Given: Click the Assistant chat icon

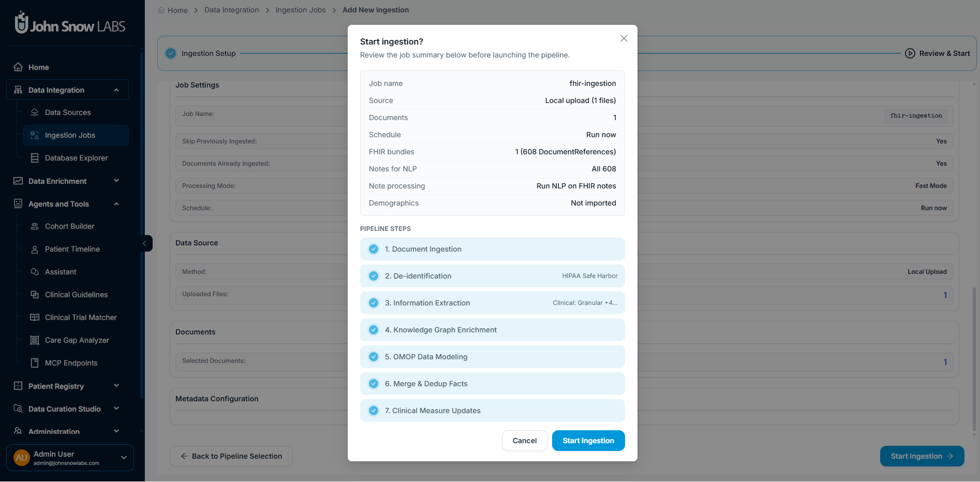Looking at the screenshot, I should 35,272.
